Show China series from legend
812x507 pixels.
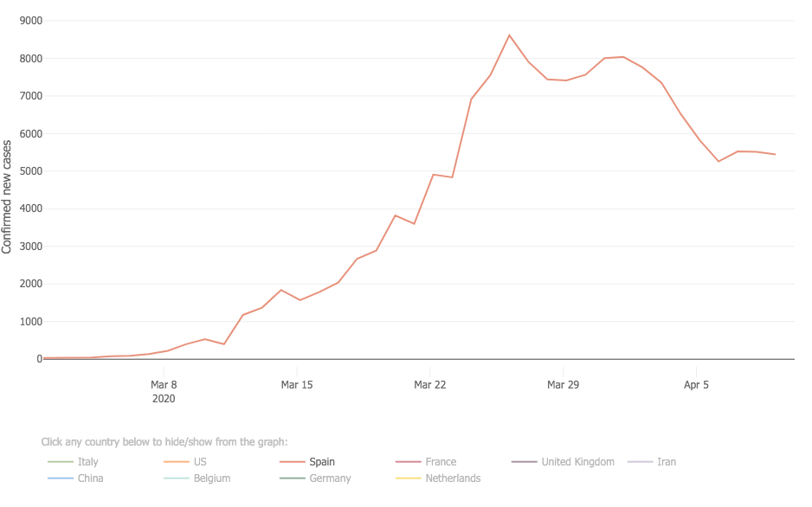[x=90, y=478]
